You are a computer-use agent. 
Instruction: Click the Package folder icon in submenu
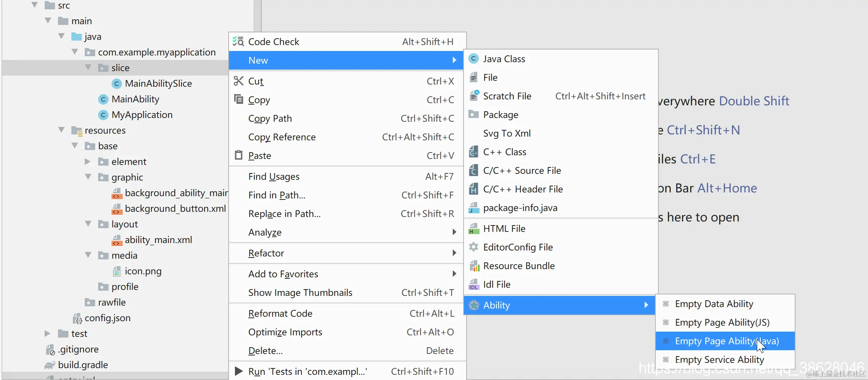pos(473,114)
